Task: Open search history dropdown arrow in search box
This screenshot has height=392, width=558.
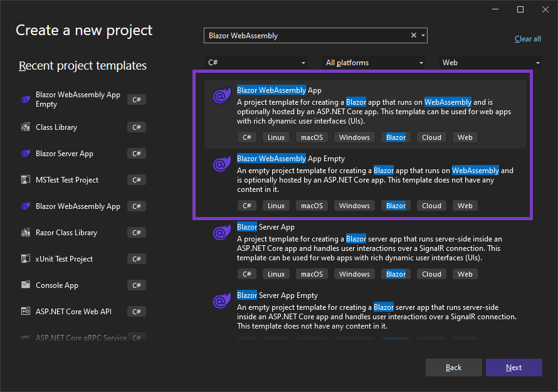Action: [423, 36]
